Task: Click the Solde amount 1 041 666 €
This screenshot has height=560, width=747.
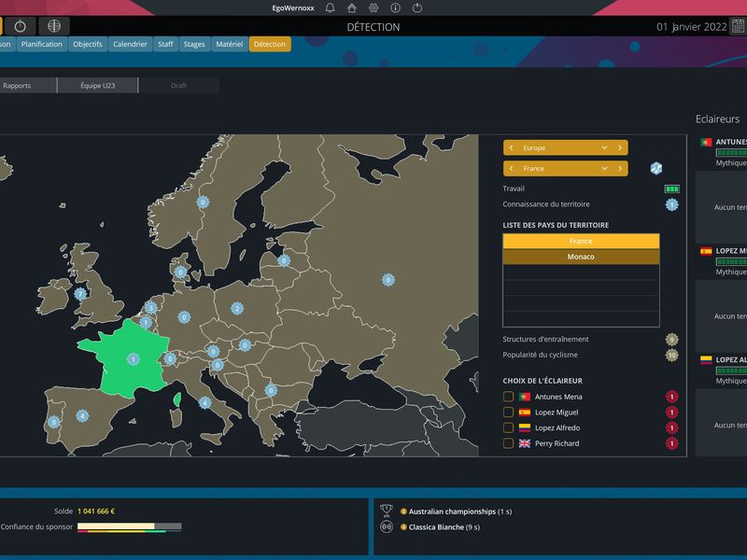Action: point(96,511)
